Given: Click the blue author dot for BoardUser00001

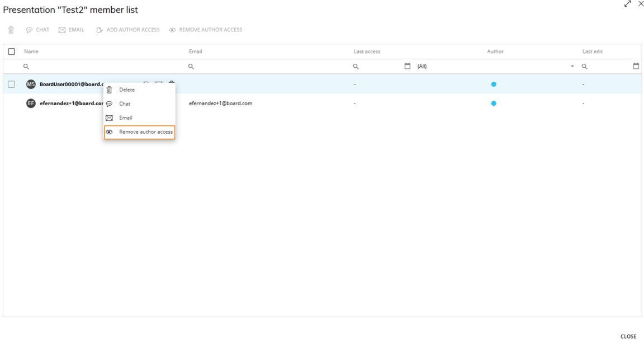Looking at the screenshot, I should tap(494, 85).
